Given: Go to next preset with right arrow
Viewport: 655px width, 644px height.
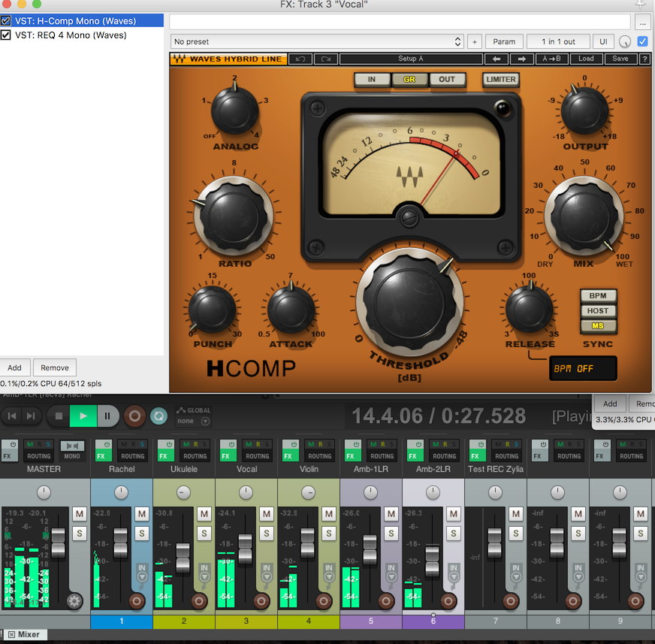Looking at the screenshot, I should (x=522, y=59).
